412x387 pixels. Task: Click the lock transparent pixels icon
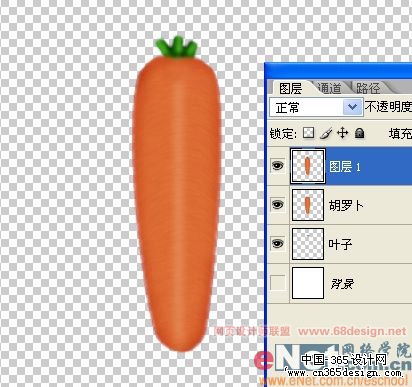[308, 133]
